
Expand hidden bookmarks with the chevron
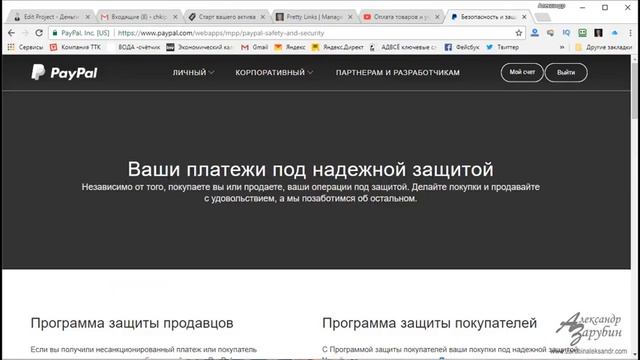(562, 47)
